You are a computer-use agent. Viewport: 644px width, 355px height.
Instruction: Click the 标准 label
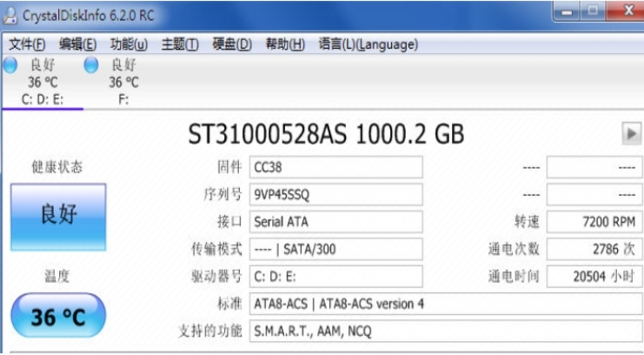[229, 304]
